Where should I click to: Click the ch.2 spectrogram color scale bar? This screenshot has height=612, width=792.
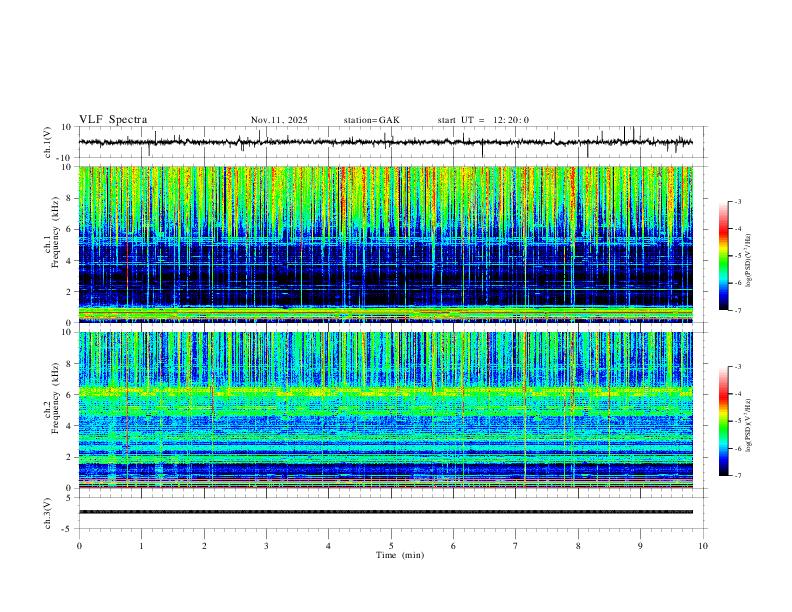point(723,421)
